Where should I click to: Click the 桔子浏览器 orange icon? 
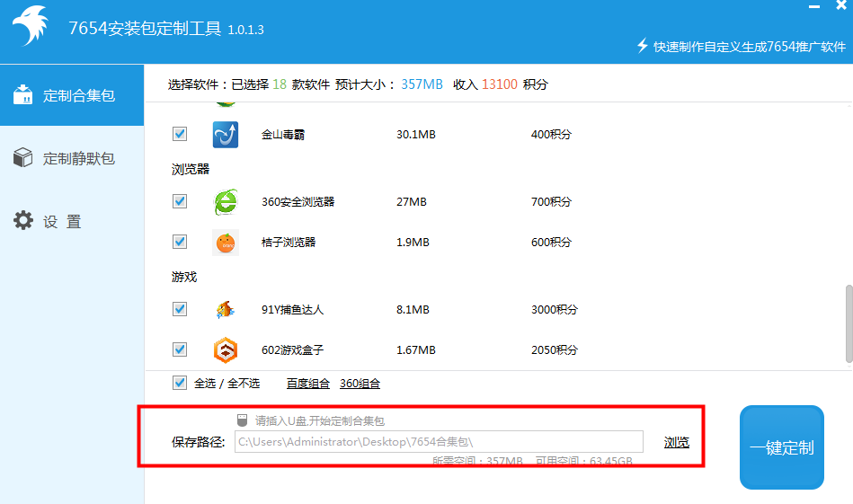tap(225, 243)
